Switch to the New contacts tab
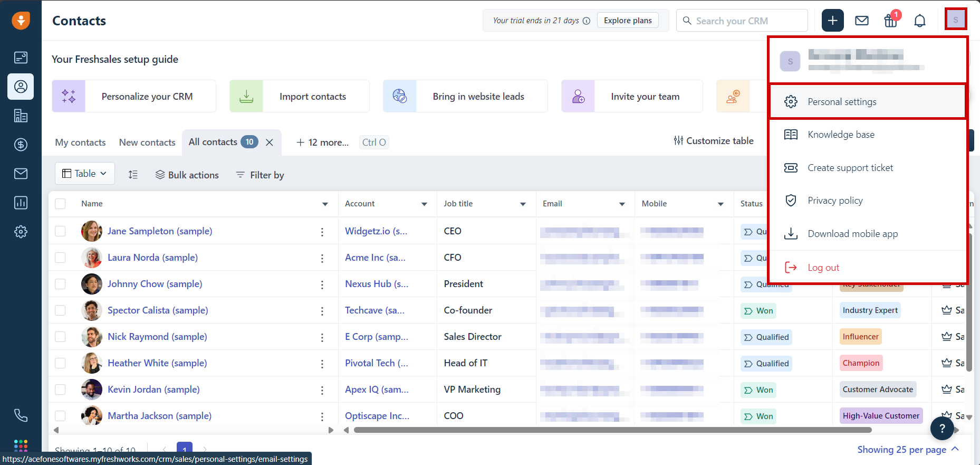 pyautogui.click(x=147, y=143)
